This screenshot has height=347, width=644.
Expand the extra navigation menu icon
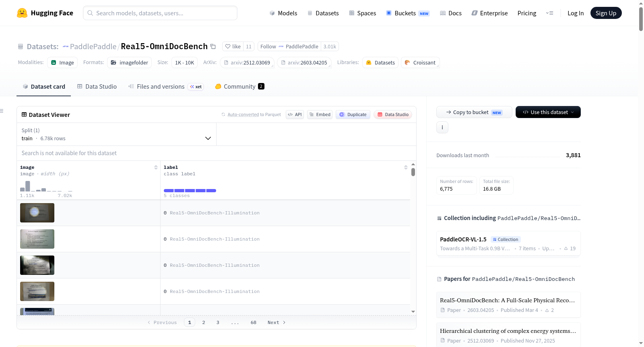549,13
